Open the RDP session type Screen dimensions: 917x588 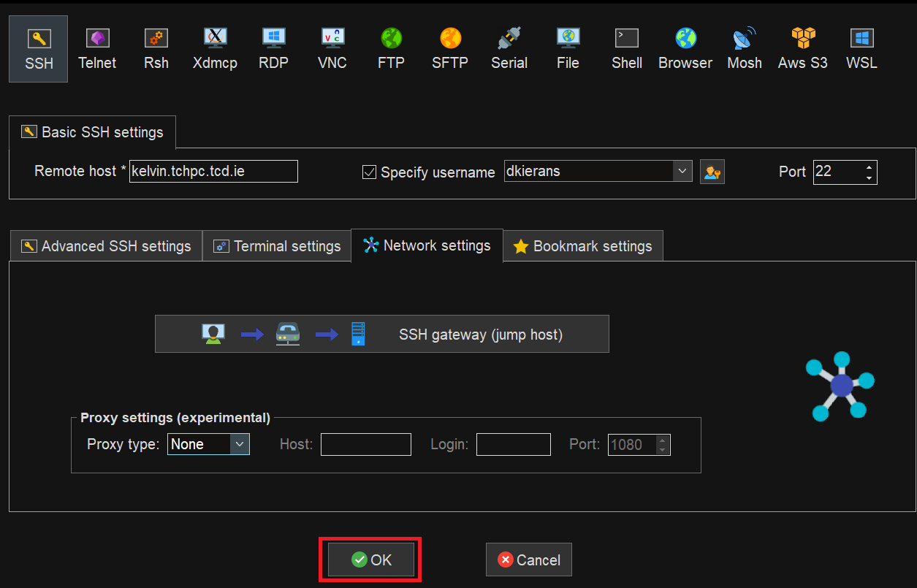tap(273, 47)
